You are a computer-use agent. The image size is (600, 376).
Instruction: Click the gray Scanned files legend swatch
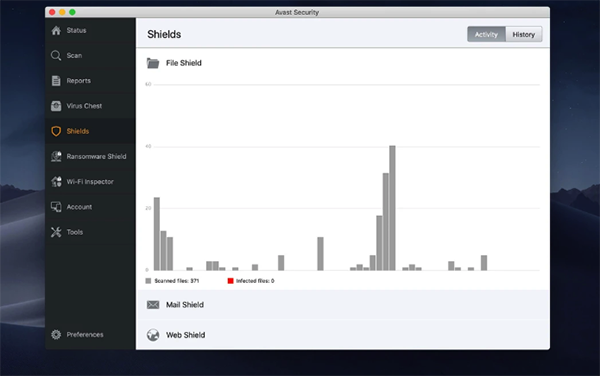pyautogui.click(x=148, y=281)
